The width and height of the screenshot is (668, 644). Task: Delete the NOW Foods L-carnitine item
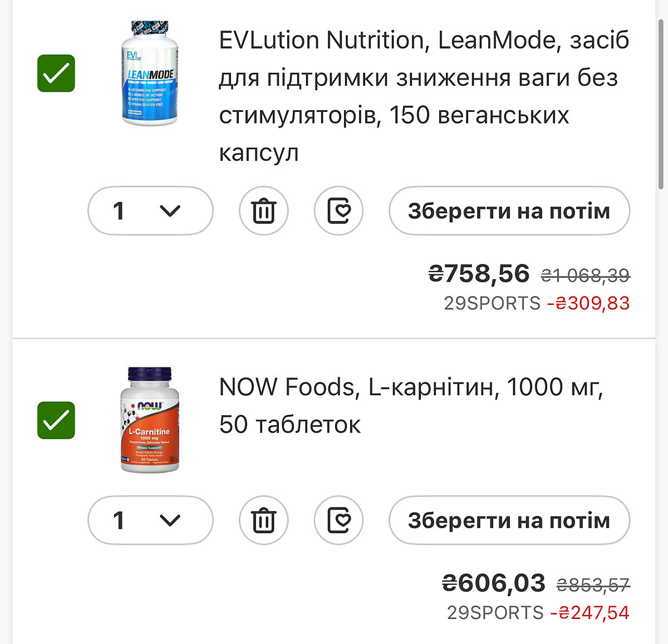click(263, 520)
